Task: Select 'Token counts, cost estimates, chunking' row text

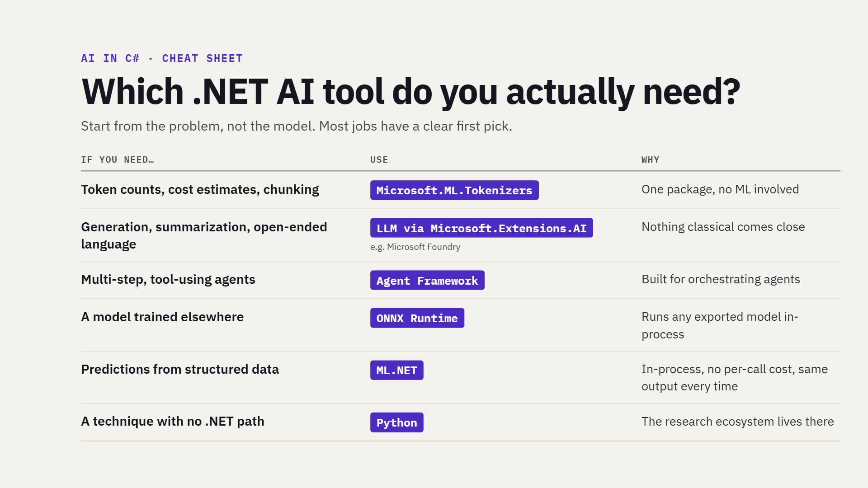Action: 200,189
